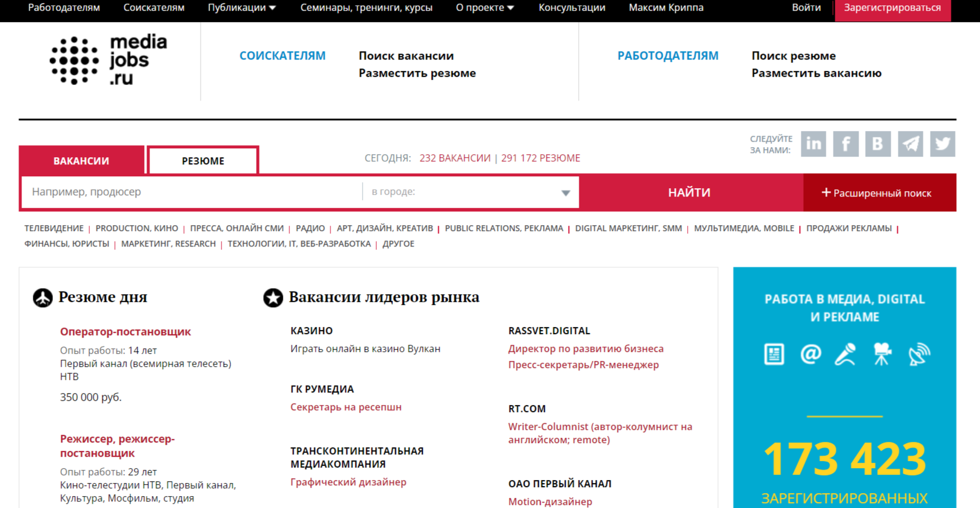The image size is (980, 508).
Task: Switch to the РЕЗЮМЕ tab
Action: [x=203, y=161]
